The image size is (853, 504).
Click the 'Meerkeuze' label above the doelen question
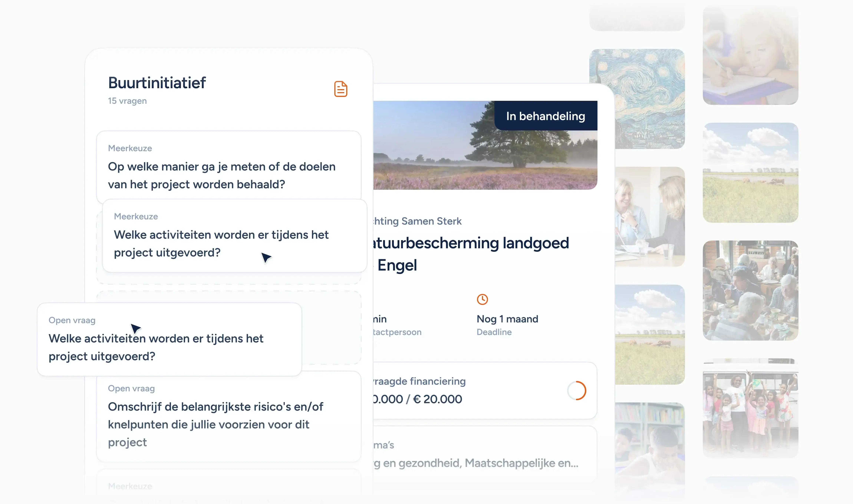point(130,148)
